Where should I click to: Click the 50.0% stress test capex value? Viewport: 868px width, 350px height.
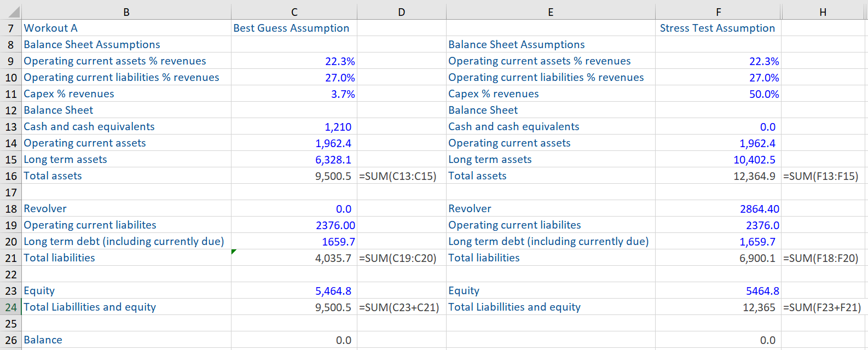pyautogui.click(x=763, y=94)
